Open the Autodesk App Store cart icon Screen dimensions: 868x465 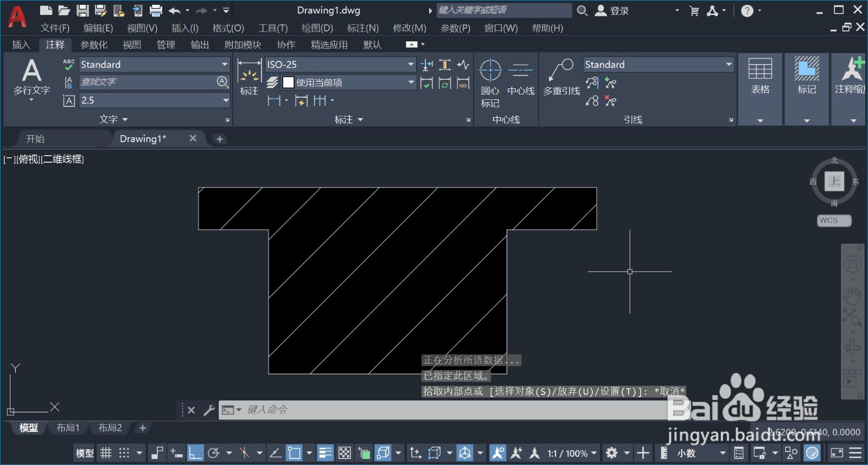point(694,10)
